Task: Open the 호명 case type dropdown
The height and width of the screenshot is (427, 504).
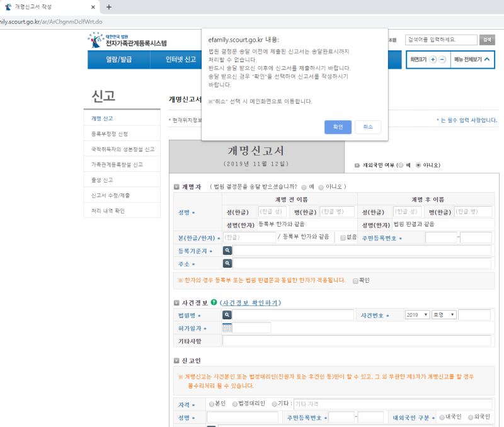Action: click(x=444, y=315)
